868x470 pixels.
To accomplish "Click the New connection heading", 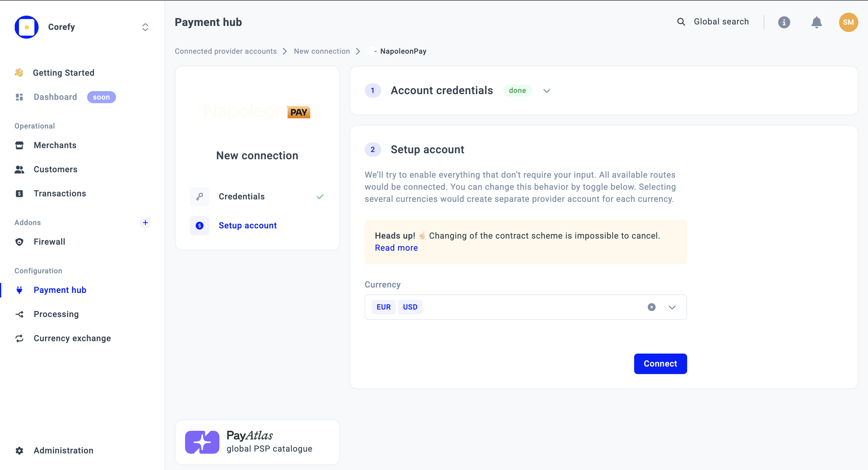I will point(257,155).
